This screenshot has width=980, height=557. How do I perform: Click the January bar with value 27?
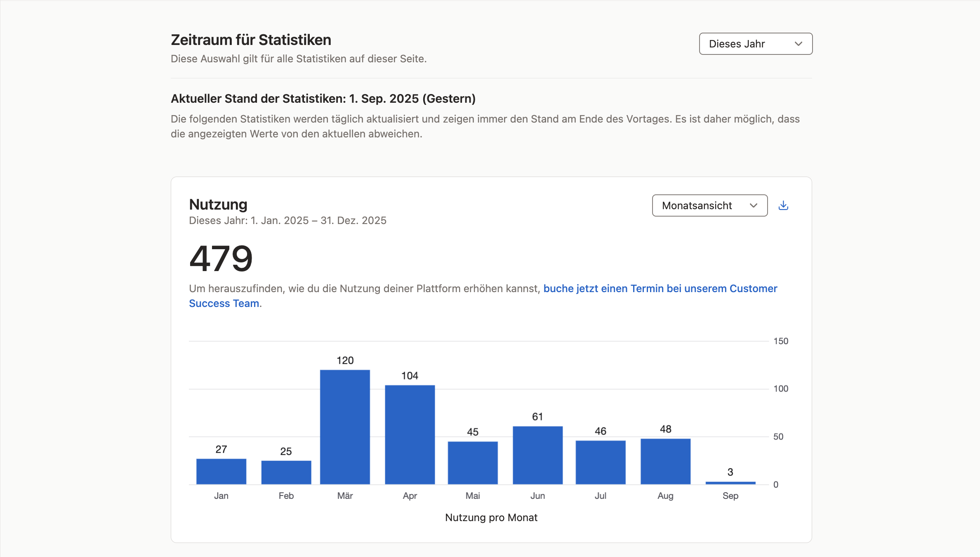point(221,471)
